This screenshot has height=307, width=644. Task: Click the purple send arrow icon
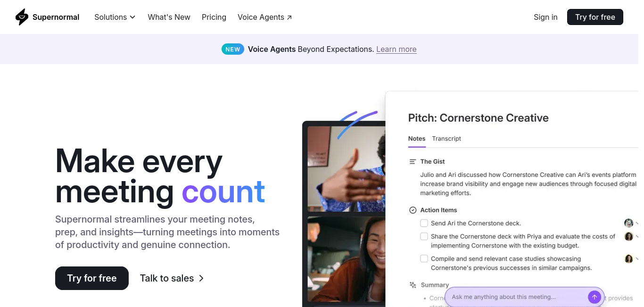(x=594, y=297)
